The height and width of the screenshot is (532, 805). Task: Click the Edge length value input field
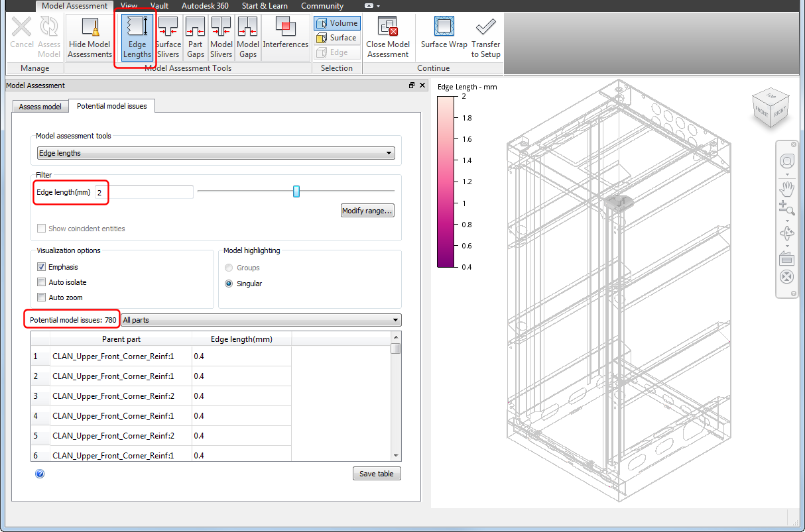(144, 192)
